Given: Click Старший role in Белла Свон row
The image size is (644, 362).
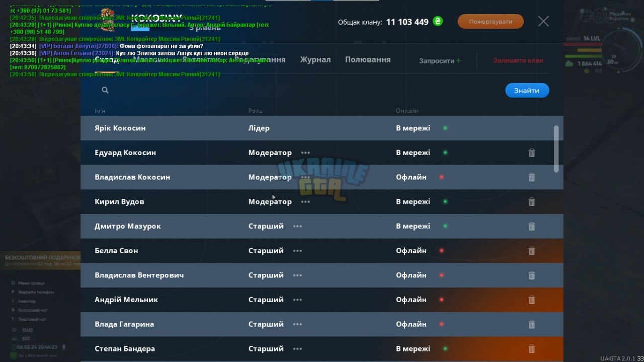Looking at the screenshot, I should [266, 251].
